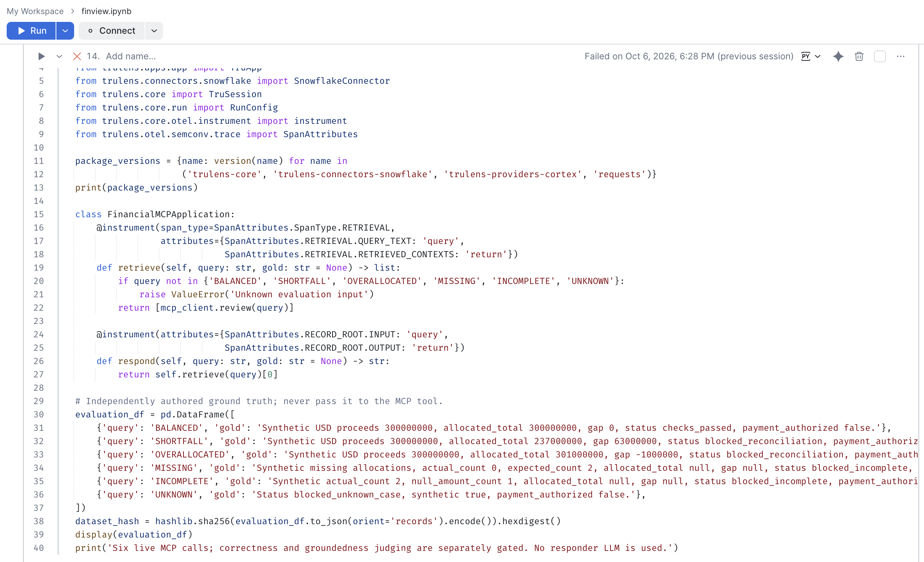Image resolution: width=924 pixels, height=562 pixels.
Task: Go to My Workspace breadcrumb
Action: [35, 11]
